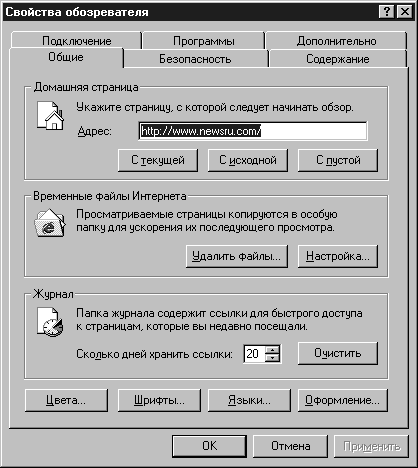Increase days to keep links with up arrow
Screen dimensions: 418x468
[273, 350]
